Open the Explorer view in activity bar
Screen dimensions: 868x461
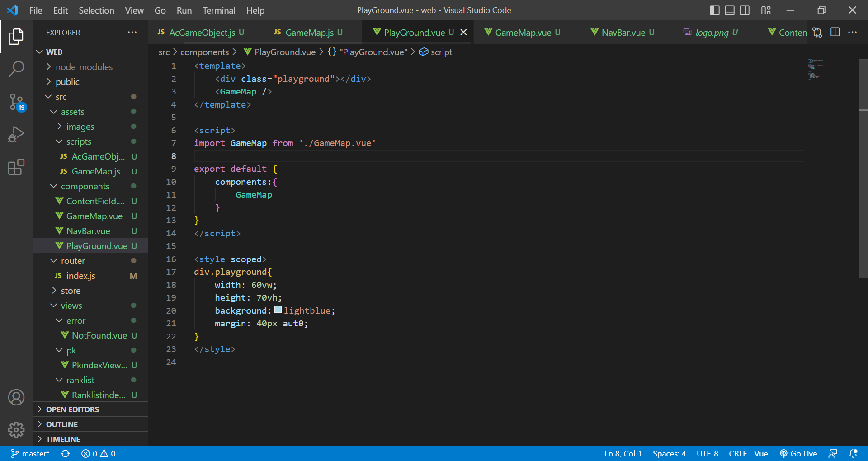point(16,37)
